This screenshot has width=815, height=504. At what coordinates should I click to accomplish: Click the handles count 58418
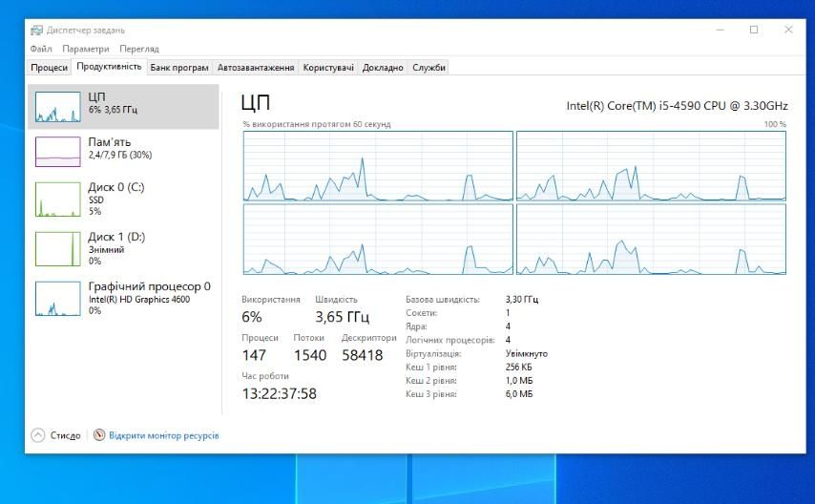click(x=363, y=355)
